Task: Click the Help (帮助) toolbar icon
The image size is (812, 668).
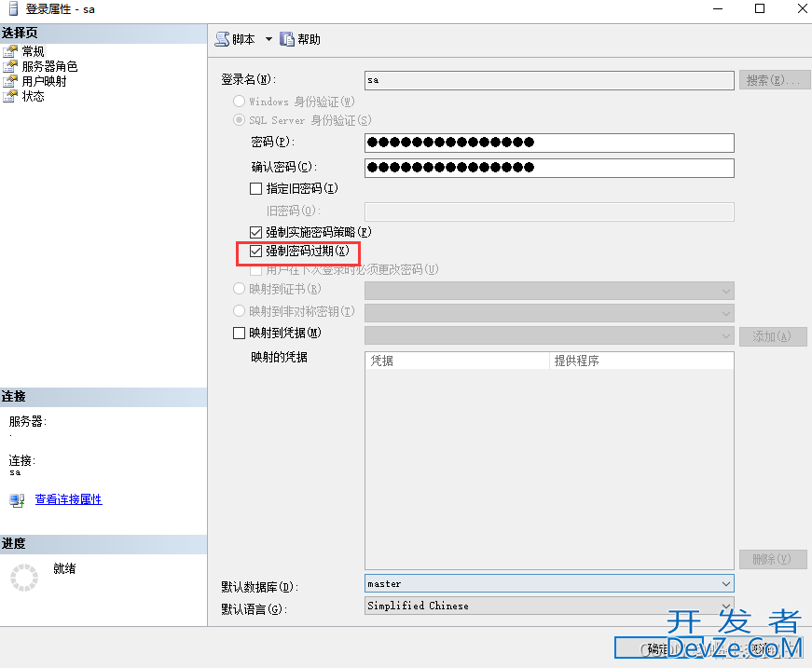Action: (x=287, y=39)
